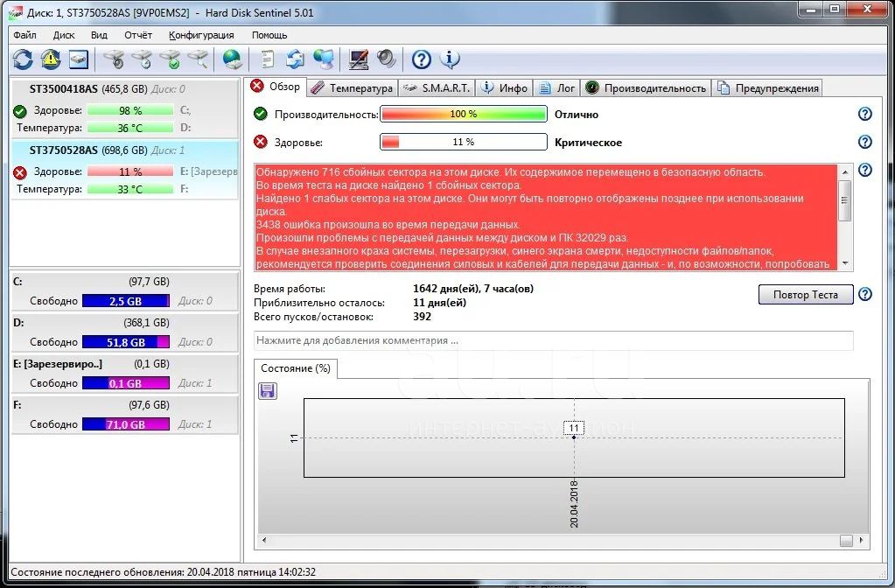Click the save floppy icon above the graph
This screenshot has height=588, width=895.
tap(268, 390)
